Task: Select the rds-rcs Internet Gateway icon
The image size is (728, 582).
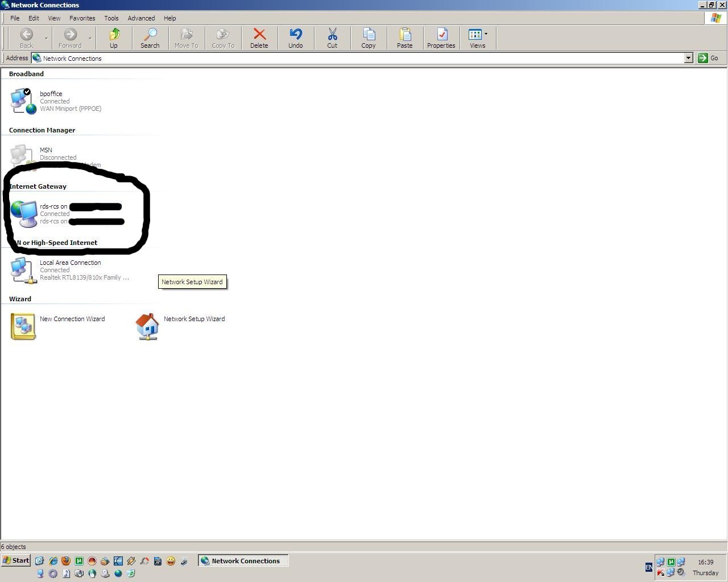Action: pyautogui.click(x=24, y=214)
